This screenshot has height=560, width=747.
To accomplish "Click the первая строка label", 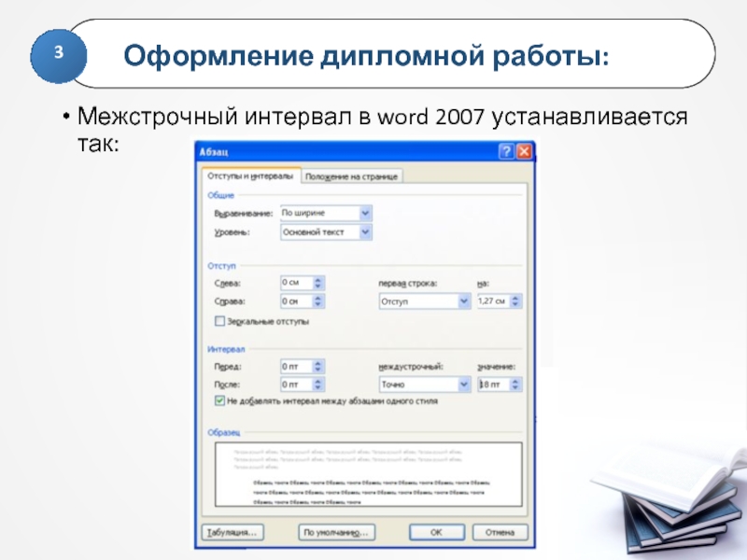I will coord(407,284).
